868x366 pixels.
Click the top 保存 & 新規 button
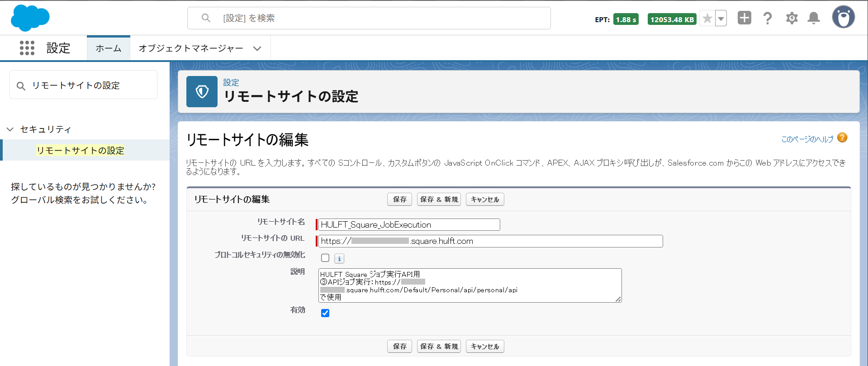[x=439, y=200]
